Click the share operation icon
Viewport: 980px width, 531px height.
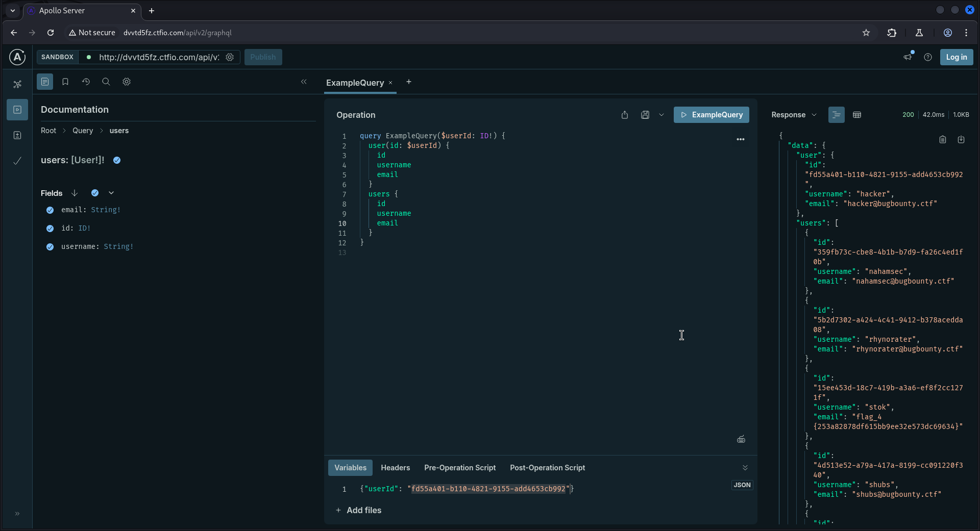[625, 115]
